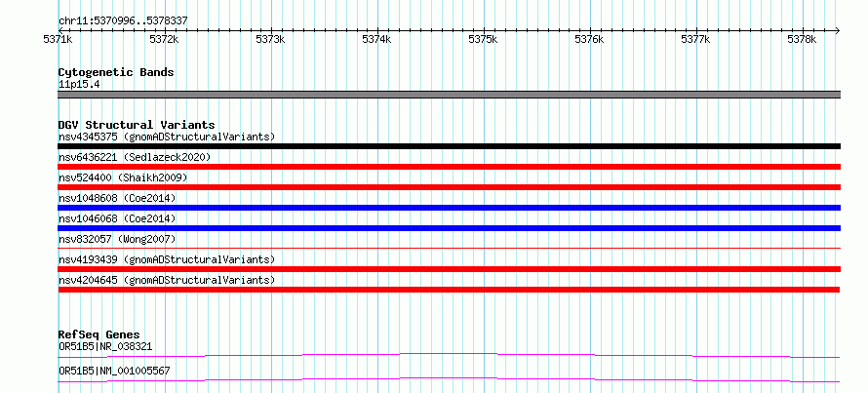Click the 5377k ruler mark
The image size is (868, 393).
(696, 40)
